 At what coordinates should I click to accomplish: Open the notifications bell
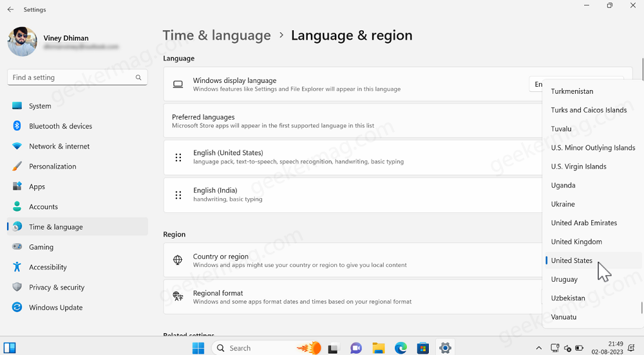pos(631,348)
